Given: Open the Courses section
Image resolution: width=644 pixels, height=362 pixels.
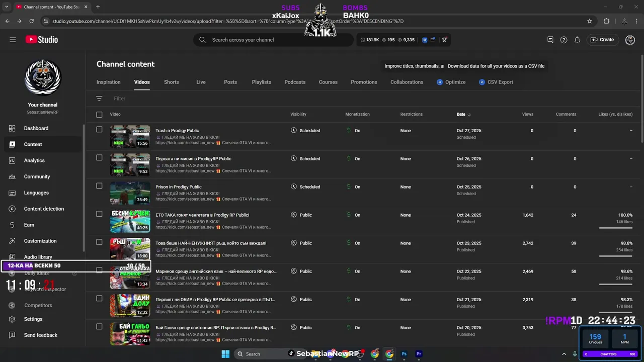Looking at the screenshot, I should (328, 82).
